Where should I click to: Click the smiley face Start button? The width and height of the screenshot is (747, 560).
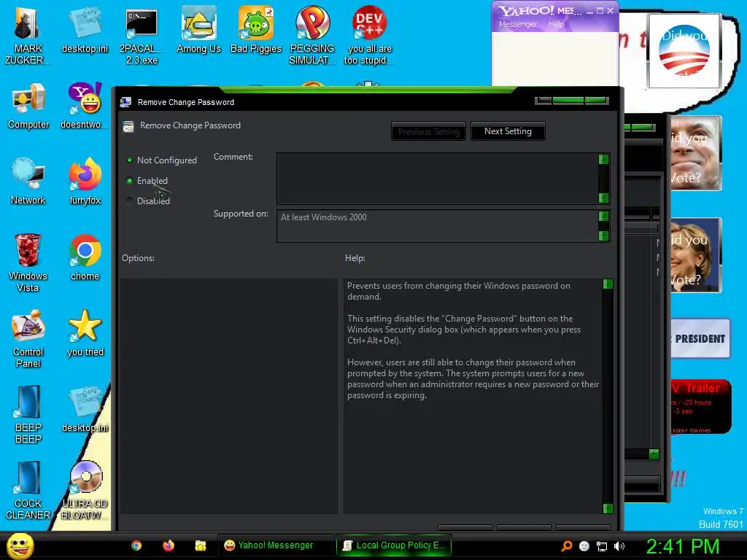coord(20,545)
